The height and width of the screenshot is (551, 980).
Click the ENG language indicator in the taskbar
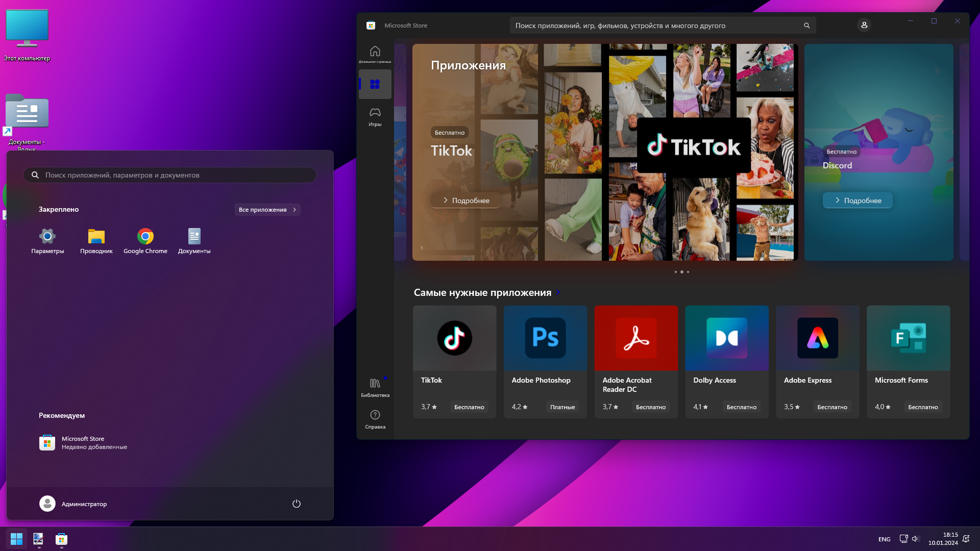(x=884, y=539)
